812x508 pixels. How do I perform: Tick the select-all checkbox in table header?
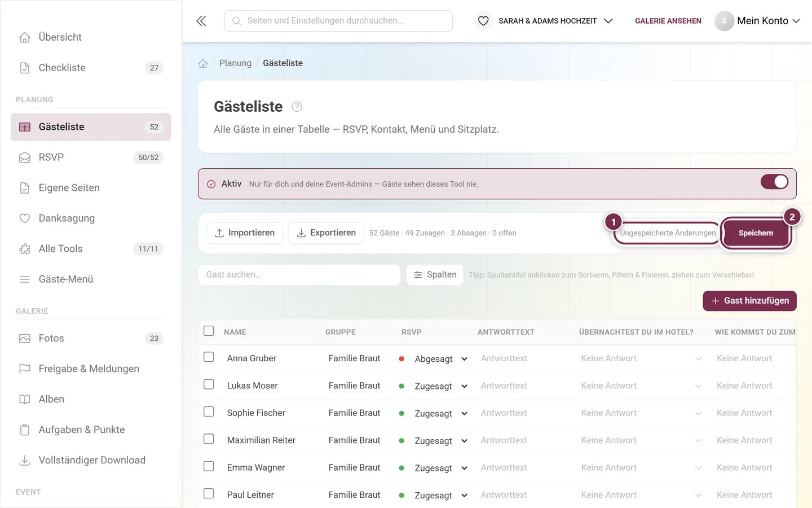point(209,331)
